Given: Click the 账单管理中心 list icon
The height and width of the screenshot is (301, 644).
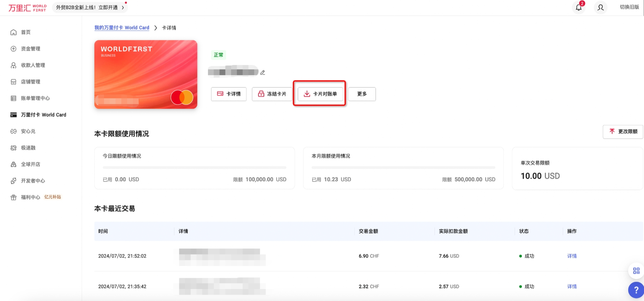Looking at the screenshot, I should [x=13, y=98].
